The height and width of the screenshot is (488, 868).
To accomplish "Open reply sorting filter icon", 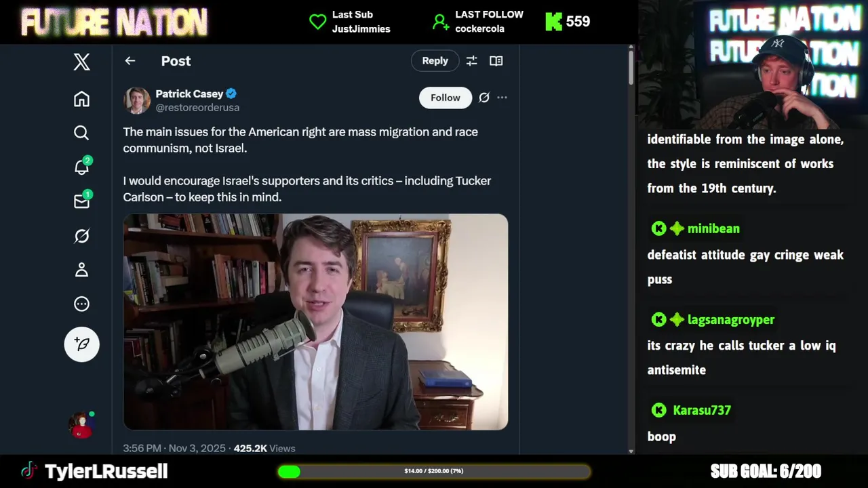I will click(472, 61).
